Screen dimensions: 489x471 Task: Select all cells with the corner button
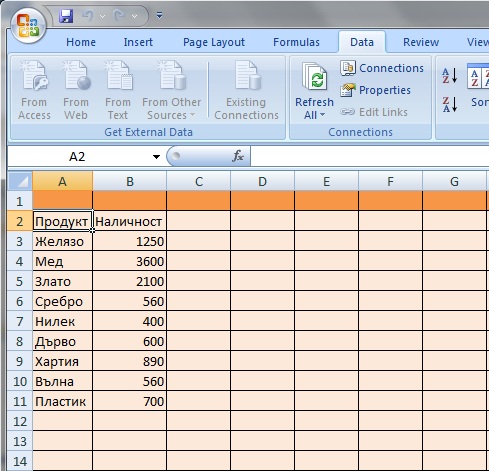pyautogui.click(x=20, y=181)
